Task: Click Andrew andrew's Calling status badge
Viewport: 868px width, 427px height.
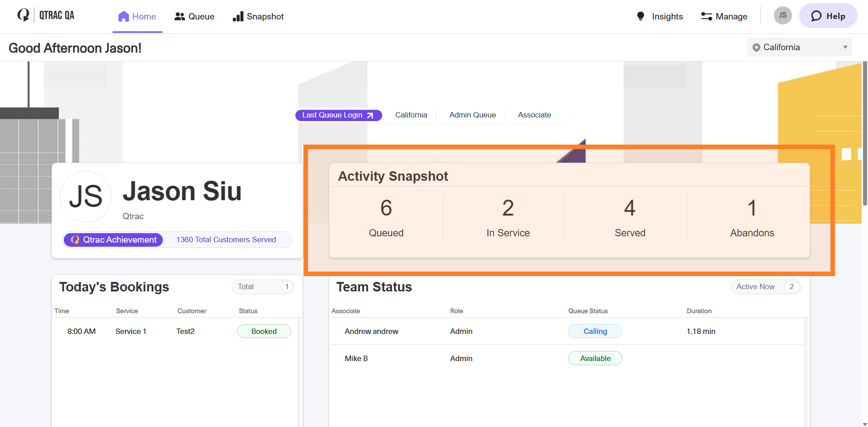Action: 595,331
